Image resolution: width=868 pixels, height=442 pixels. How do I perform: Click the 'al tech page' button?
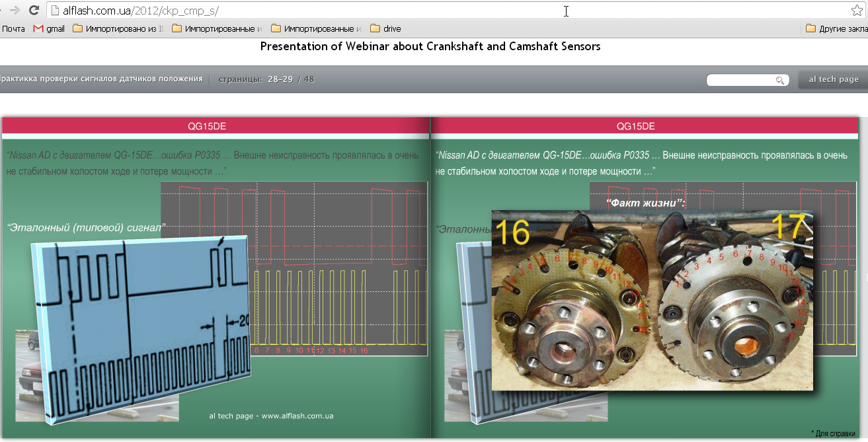click(x=833, y=79)
